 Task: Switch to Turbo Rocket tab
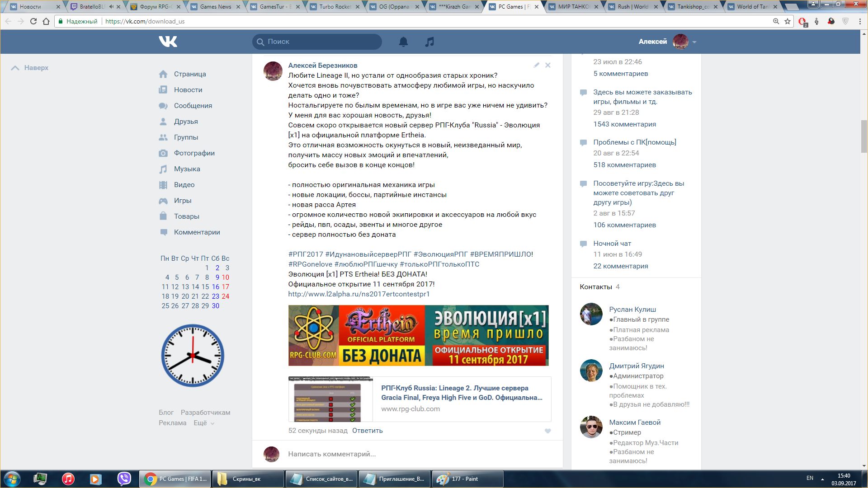(x=335, y=7)
